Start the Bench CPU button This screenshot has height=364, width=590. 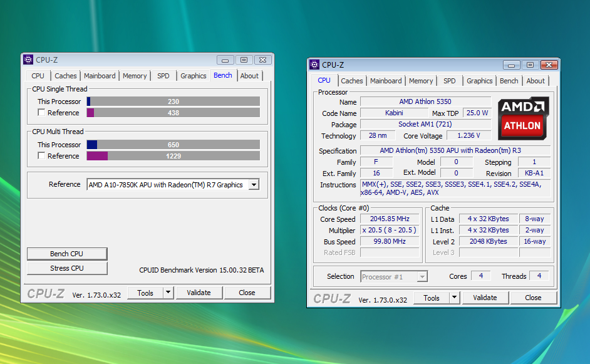tap(67, 254)
